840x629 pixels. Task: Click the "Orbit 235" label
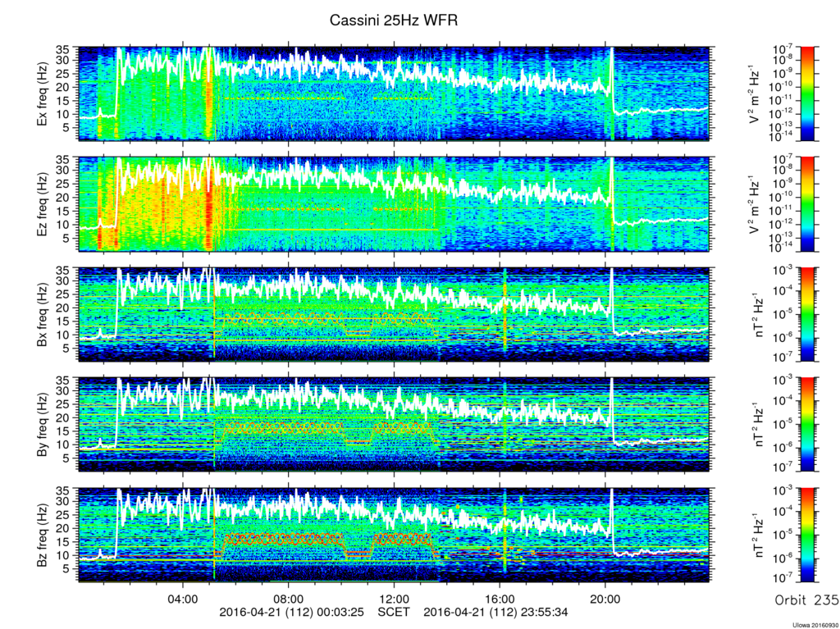807,599
